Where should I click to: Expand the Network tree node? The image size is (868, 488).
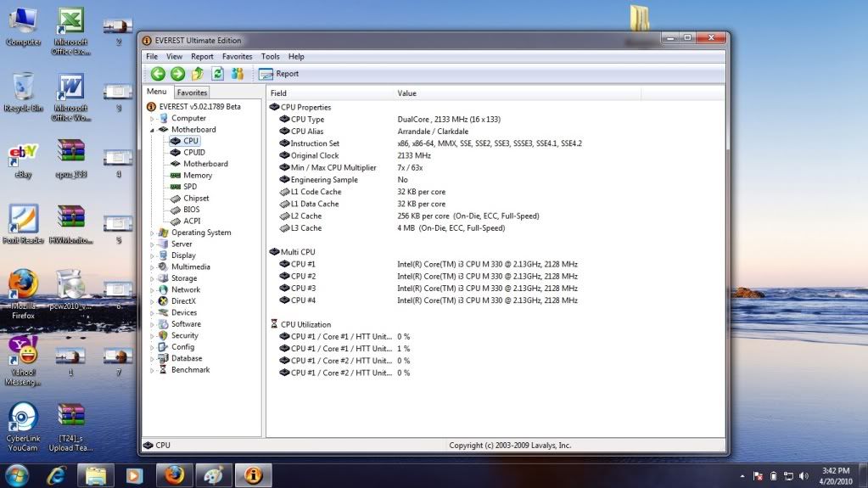[152, 290]
